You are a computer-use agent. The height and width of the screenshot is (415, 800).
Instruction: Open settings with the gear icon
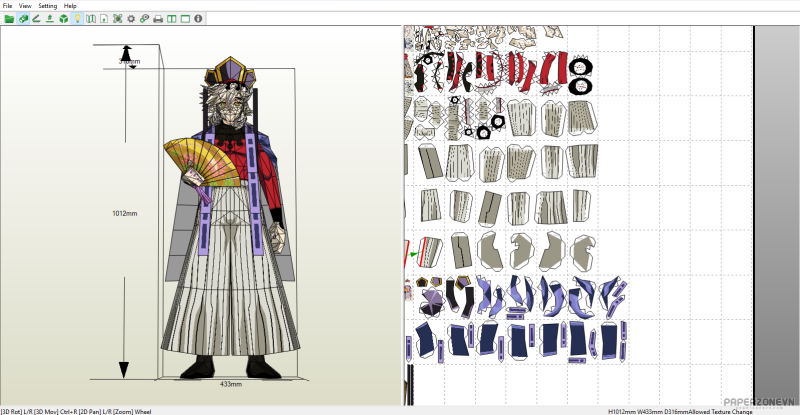(x=131, y=18)
